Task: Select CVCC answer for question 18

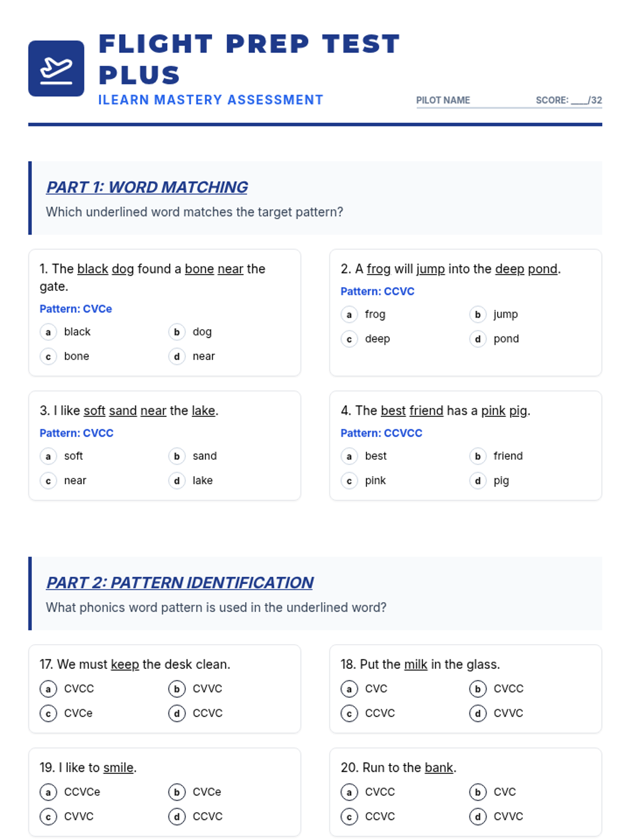Action: point(478,689)
